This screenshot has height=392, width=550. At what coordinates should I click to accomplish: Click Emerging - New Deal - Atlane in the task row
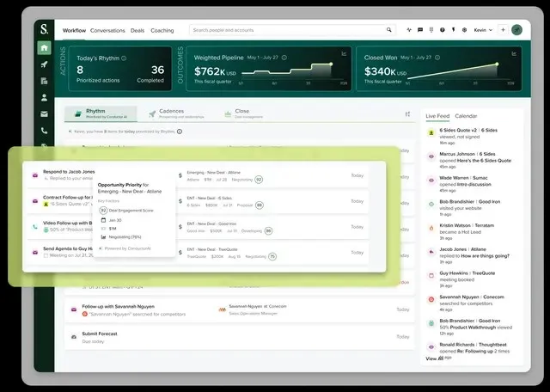click(214, 173)
